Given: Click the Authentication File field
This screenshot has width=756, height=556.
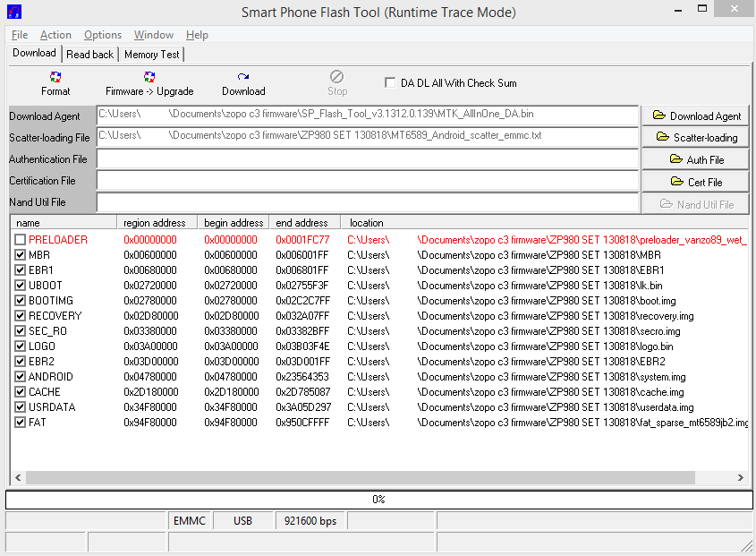Looking at the screenshot, I should [368, 158].
